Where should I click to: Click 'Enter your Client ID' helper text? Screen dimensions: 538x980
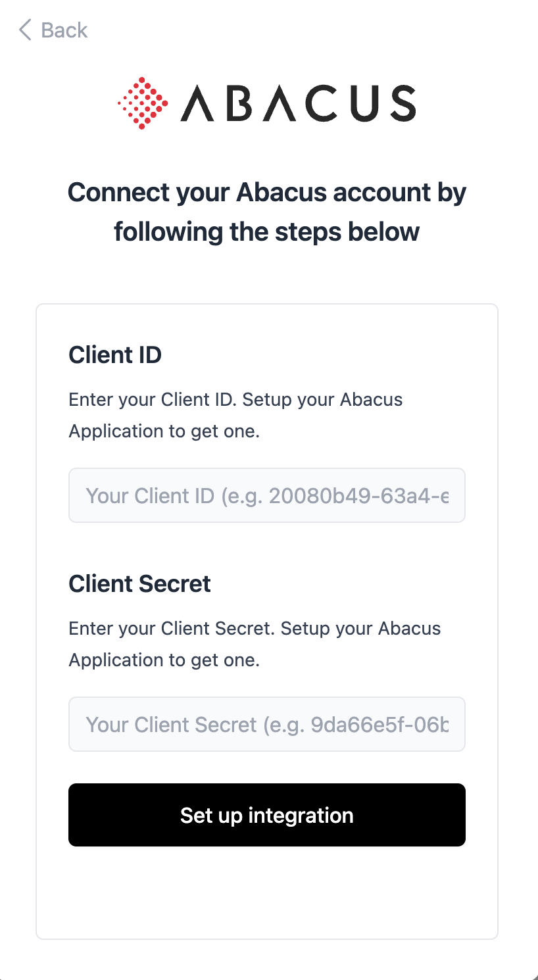point(152,400)
